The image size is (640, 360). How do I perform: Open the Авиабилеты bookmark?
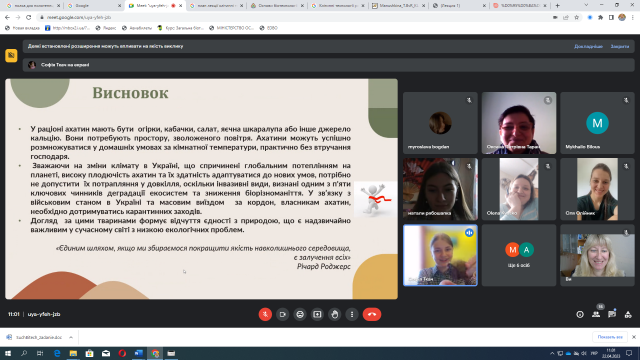(137, 28)
